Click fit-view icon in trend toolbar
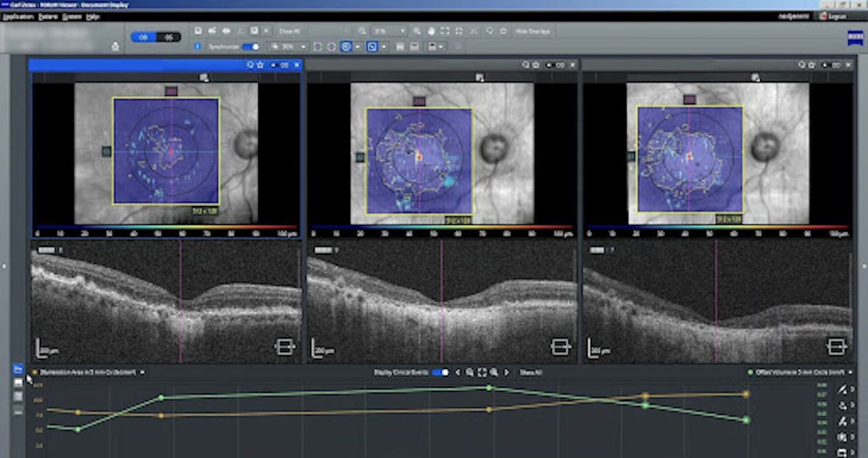 click(x=482, y=373)
